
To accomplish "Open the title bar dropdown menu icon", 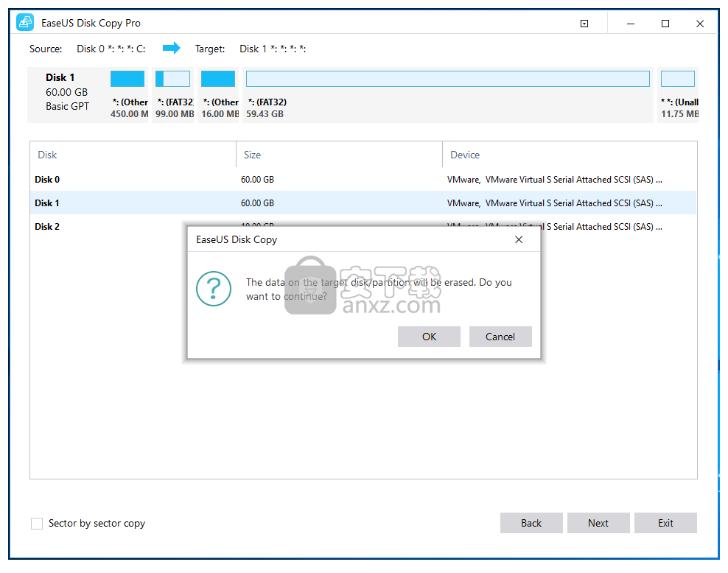I will pyautogui.click(x=584, y=24).
